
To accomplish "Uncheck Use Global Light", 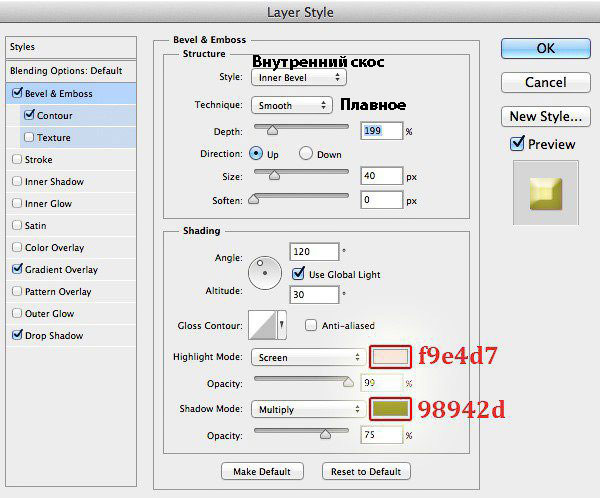I will [x=298, y=274].
